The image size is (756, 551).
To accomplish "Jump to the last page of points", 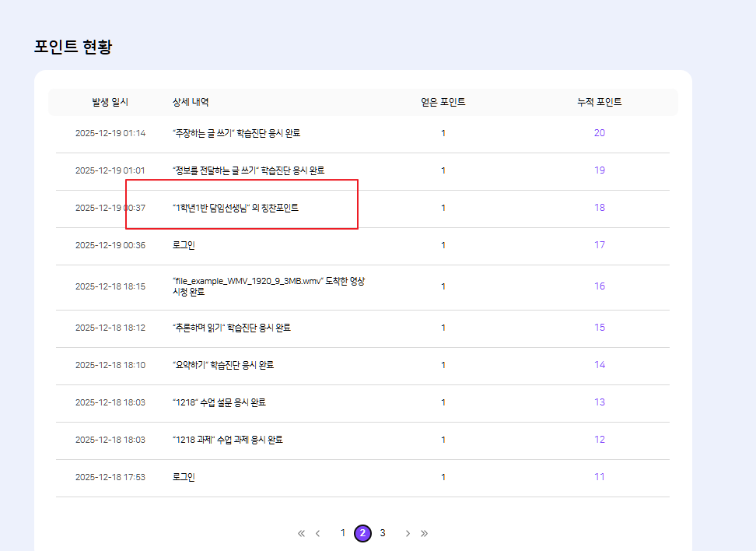I will coord(425,533).
